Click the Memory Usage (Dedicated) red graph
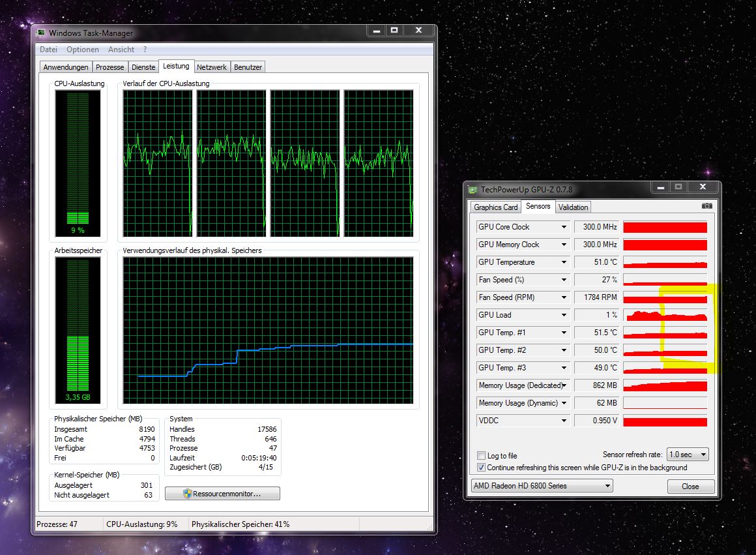 point(665,385)
